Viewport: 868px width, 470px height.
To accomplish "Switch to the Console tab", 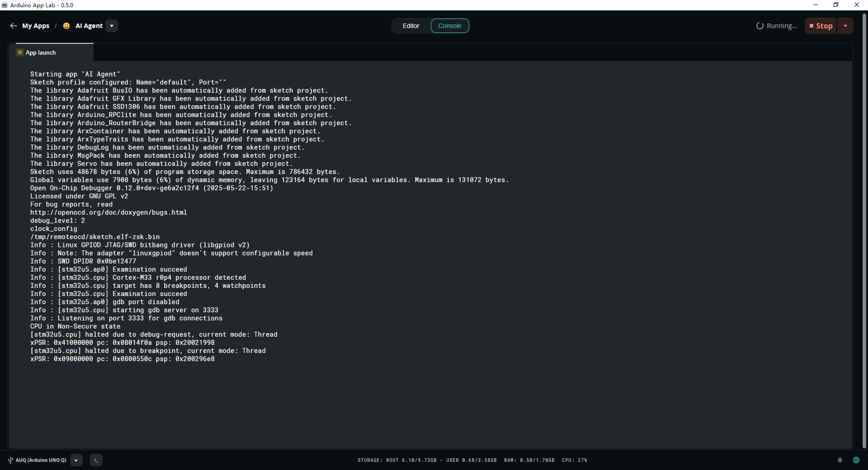I will point(450,26).
